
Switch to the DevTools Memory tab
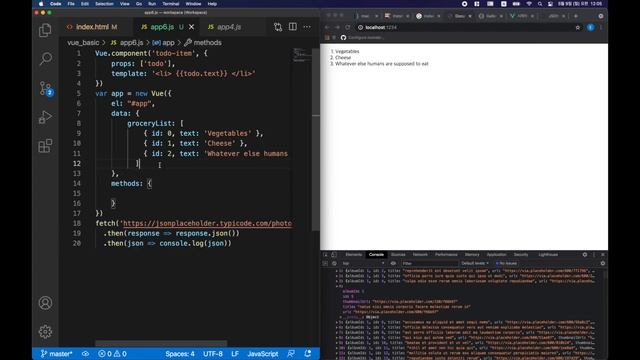[x=472, y=255]
